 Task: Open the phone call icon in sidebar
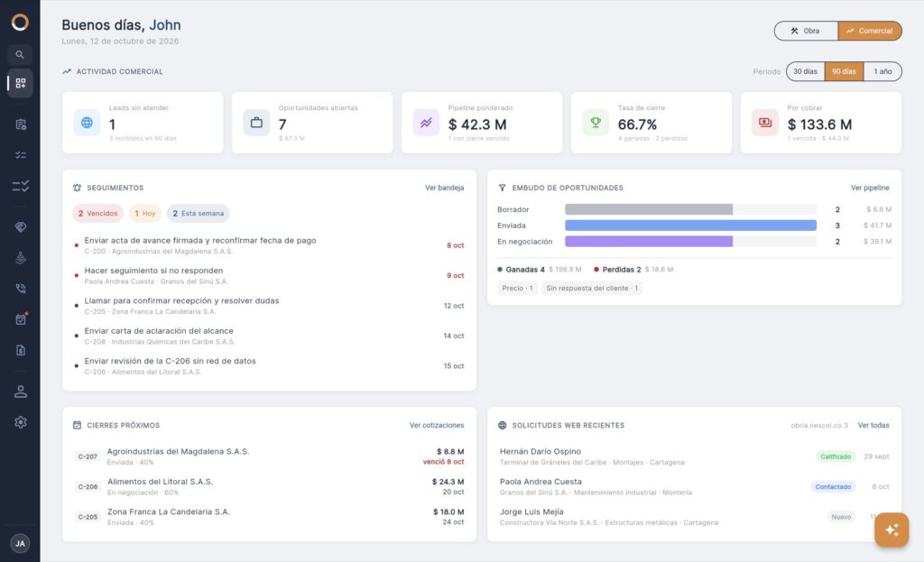coord(21,289)
